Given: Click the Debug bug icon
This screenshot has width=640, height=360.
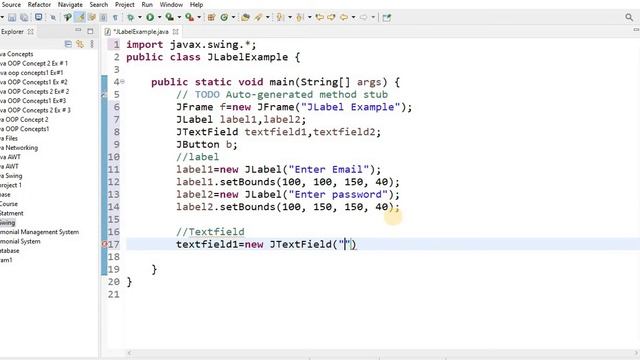Looking at the screenshot, I should pos(130,18).
